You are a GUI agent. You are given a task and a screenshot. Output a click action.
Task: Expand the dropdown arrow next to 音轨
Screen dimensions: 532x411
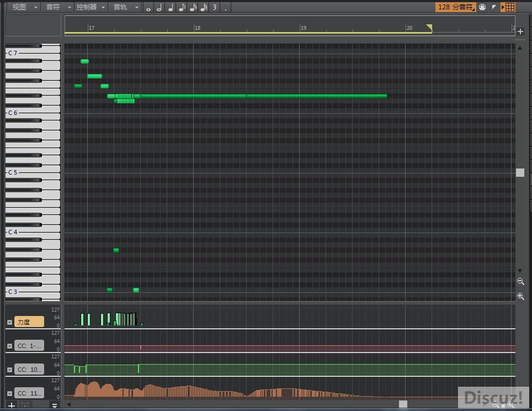click(x=137, y=7)
